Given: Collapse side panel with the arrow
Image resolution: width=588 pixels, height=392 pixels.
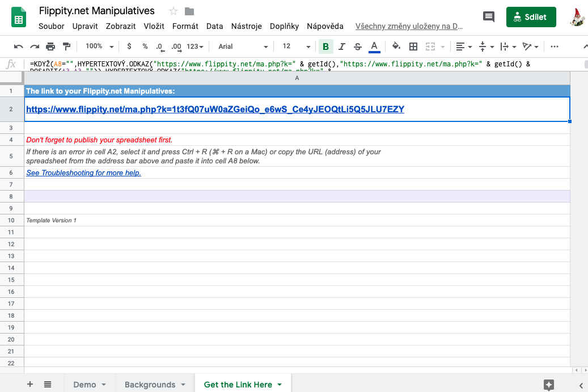Looking at the screenshot, I should (581, 385).
